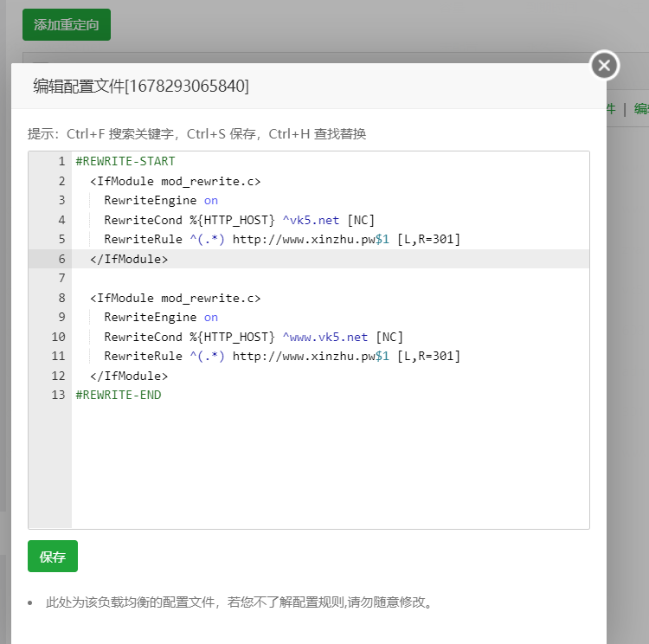Click the green 保存 button
Screen dimensions: 649x644
(x=53, y=557)
